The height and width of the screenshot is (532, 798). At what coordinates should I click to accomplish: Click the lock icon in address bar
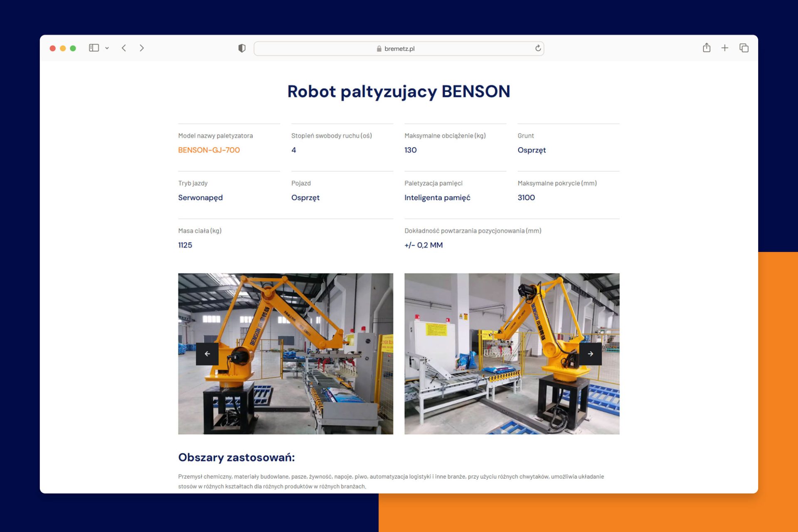point(379,49)
